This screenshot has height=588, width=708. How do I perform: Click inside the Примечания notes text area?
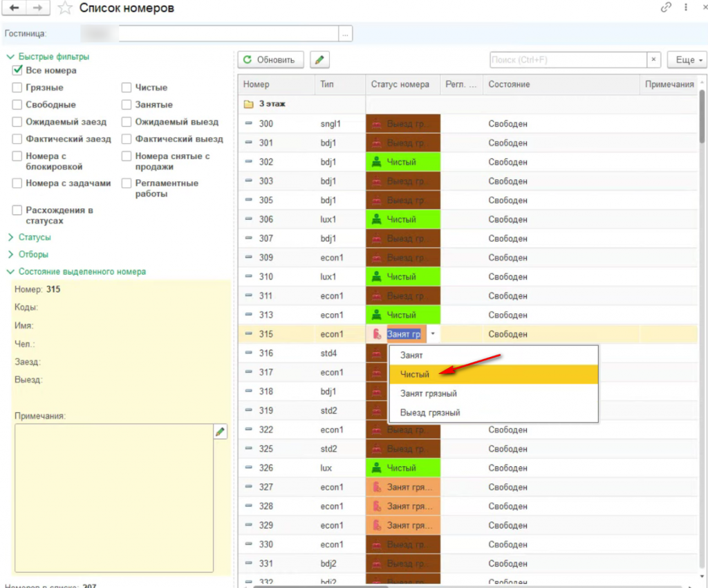pos(114,497)
